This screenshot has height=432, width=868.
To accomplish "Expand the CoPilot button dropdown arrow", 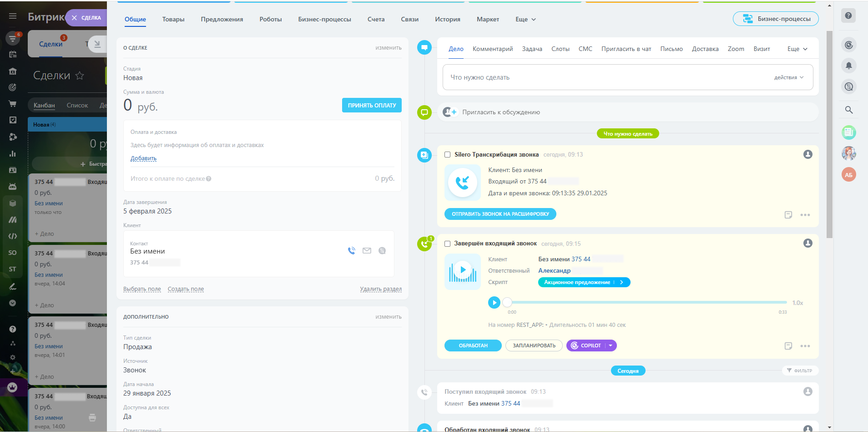I will 611,346.
